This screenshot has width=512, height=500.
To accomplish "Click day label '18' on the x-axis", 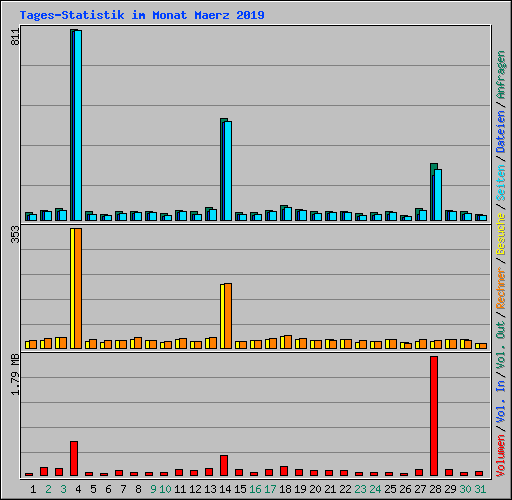I will [x=285, y=489].
